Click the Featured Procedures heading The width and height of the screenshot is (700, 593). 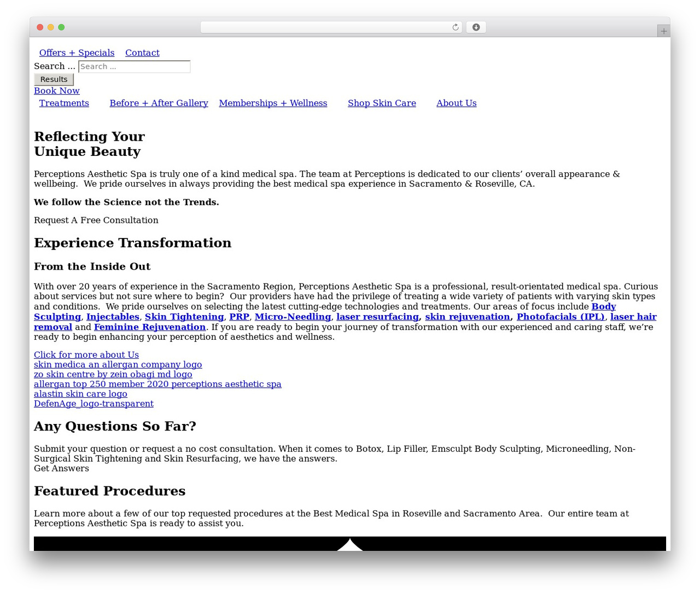(x=109, y=491)
